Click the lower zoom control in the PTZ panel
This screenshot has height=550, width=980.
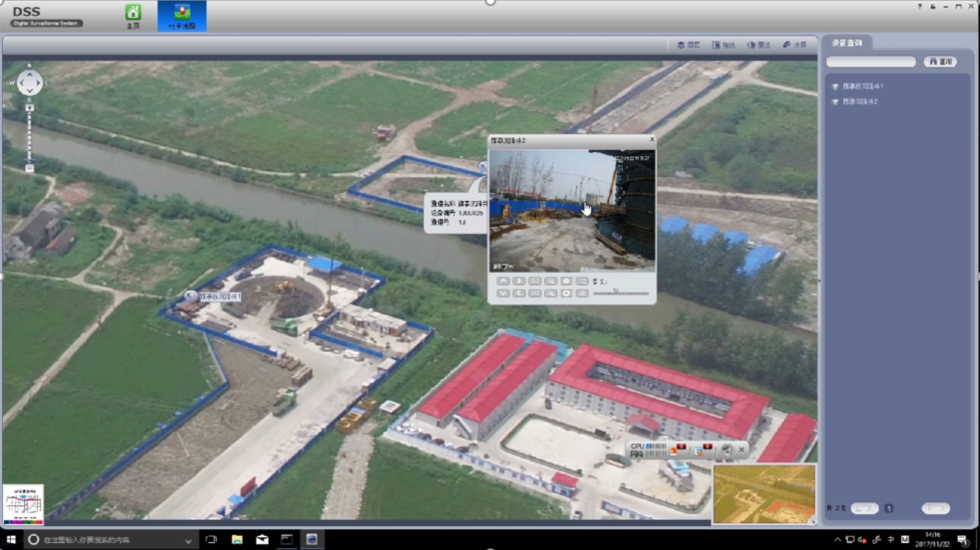[x=535, y=293]
